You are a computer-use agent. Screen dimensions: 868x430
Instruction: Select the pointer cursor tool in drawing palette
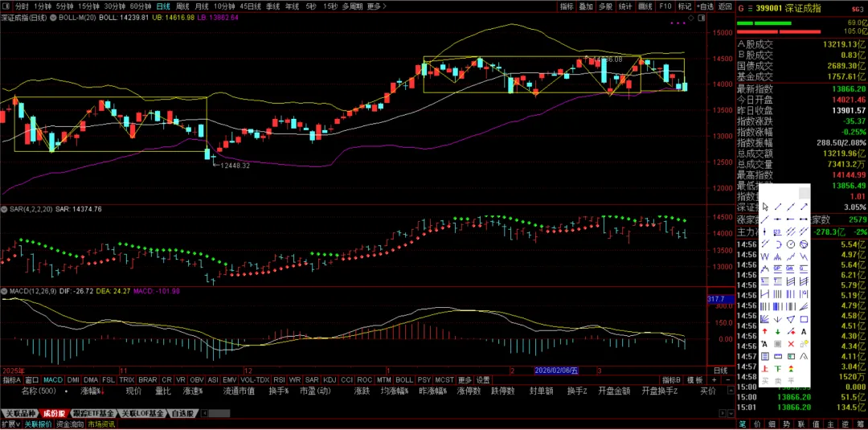click(x=765, y=207)
